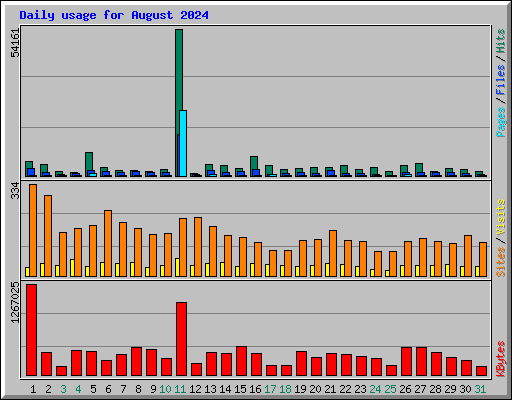Click the red KBytes bar for day 1

(32, 330)
